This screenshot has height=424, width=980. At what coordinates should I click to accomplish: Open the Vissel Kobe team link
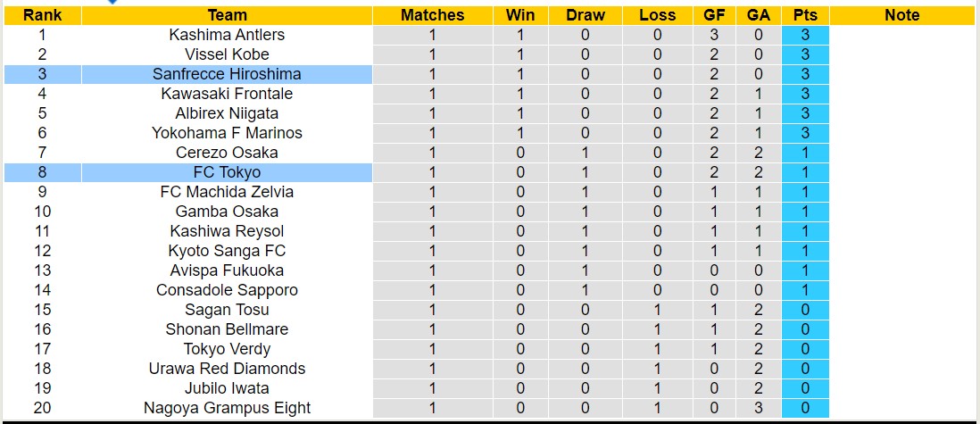(x=227, y=54)
